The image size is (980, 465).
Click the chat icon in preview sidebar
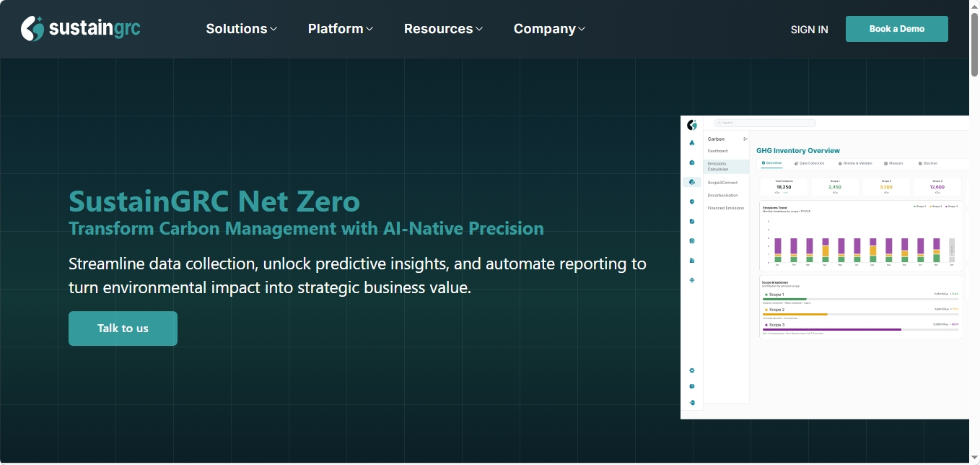(692, 386)
